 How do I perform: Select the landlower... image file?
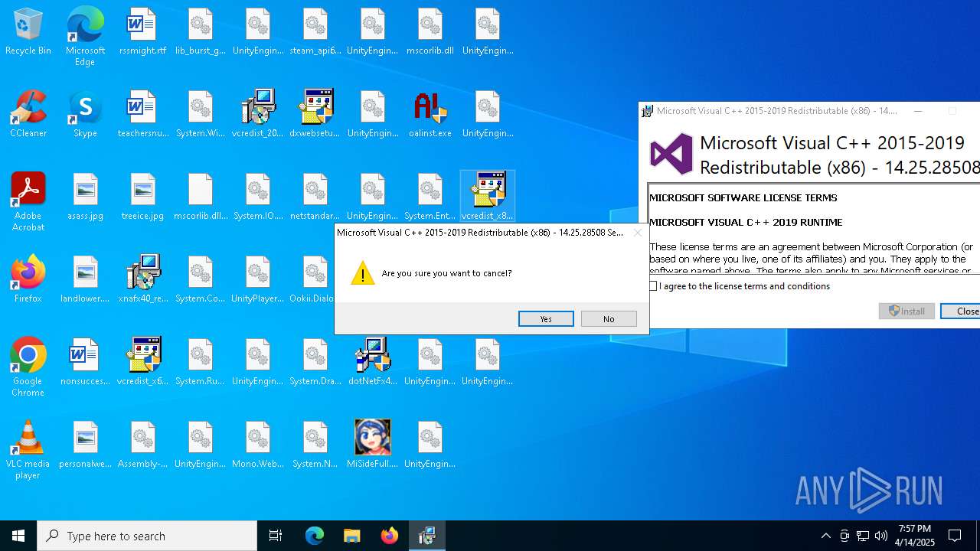[x=85, y=280]
